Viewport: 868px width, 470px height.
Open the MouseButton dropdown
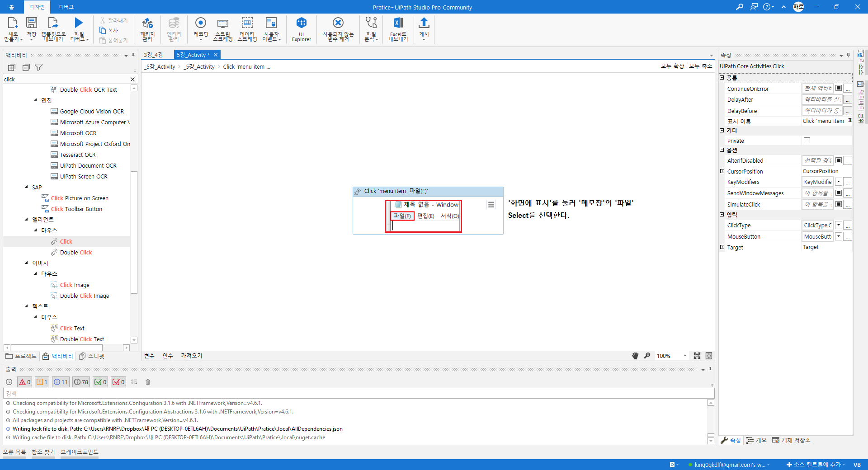click(839, 236)
